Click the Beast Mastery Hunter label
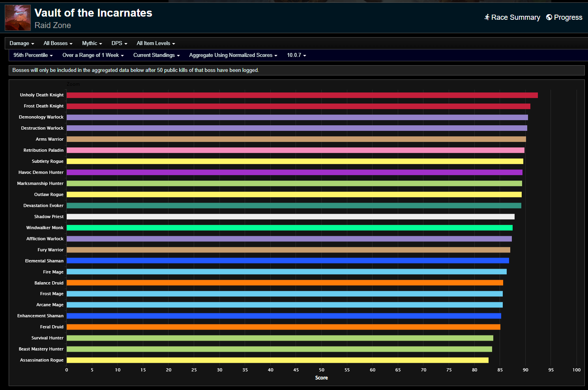Screen dimensions: 588x390 (x=41, y=349)
